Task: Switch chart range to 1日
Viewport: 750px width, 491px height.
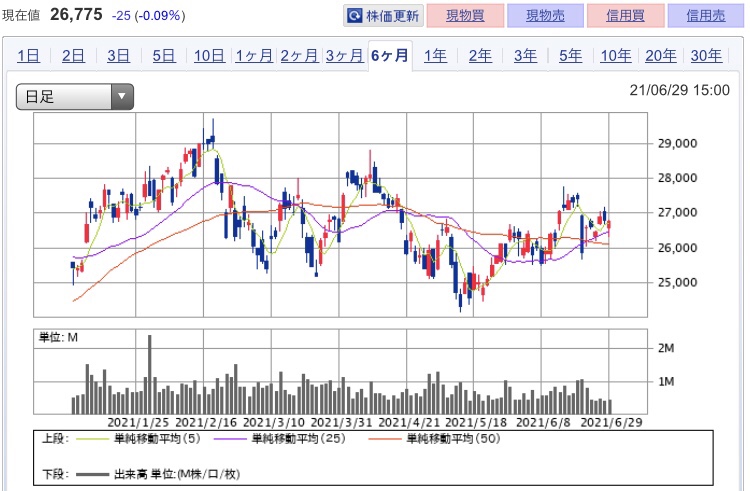Action: [28, 56]
